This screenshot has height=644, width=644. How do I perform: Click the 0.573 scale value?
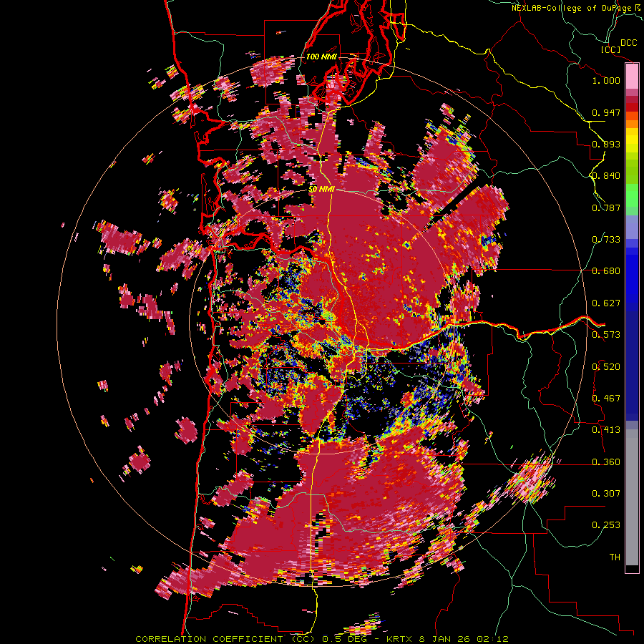tap(606, 335)
